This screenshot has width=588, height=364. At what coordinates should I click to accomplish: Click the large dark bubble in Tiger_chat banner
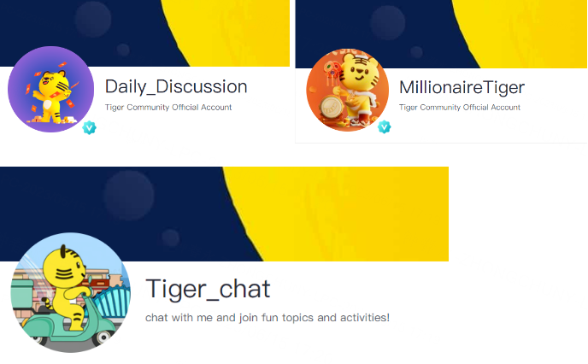(x=128, y=196)
